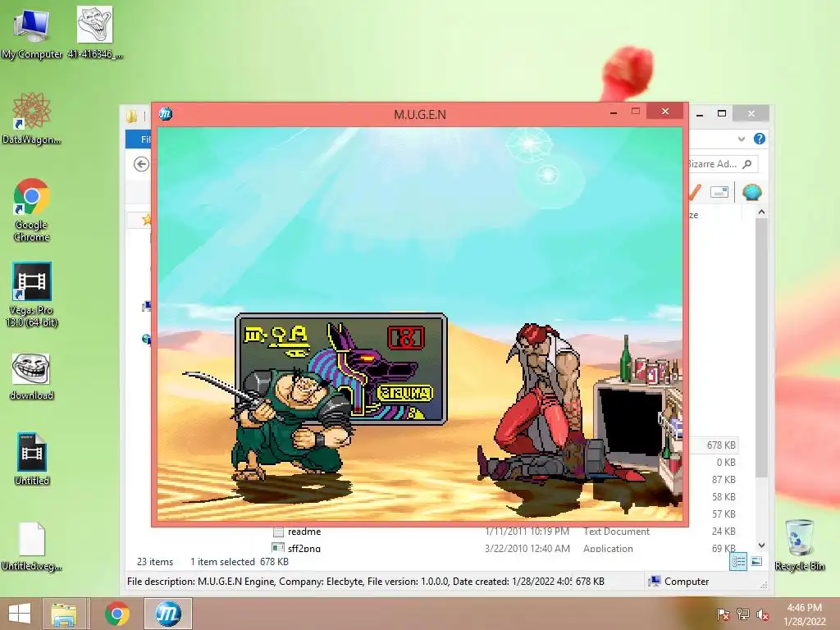Switch Explorer to Details view

[738, 561]
